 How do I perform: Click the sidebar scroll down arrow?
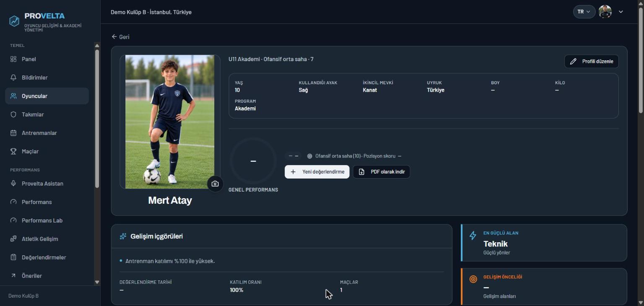coord(97,282)
